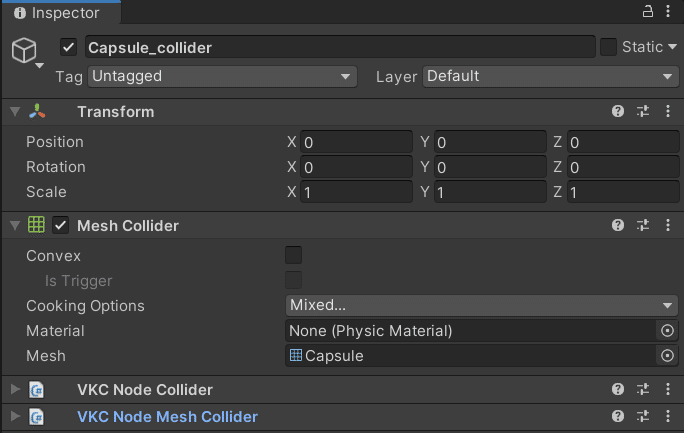This screenshot has height=433, width=684.
Task: Open Transform component help reference
Action: (618, 112)
